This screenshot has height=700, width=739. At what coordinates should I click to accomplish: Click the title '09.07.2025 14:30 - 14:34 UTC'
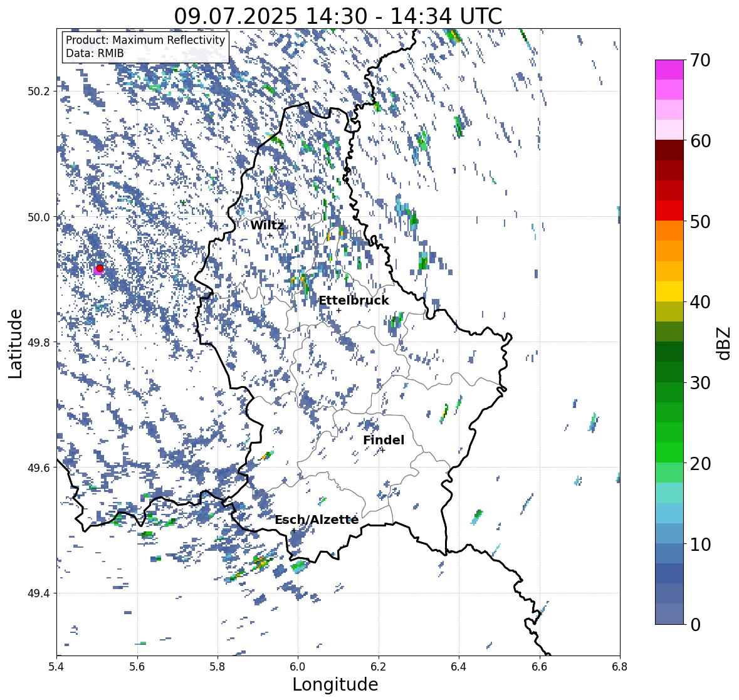pyautogui.click(x=338, y=16)
